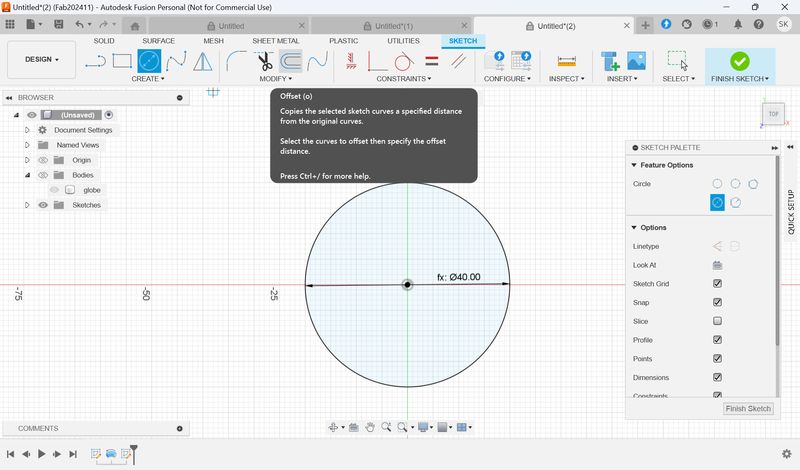Enable the Slice checkbox
The width and height of the screenshot is (800, 470).
pos(717,321)
